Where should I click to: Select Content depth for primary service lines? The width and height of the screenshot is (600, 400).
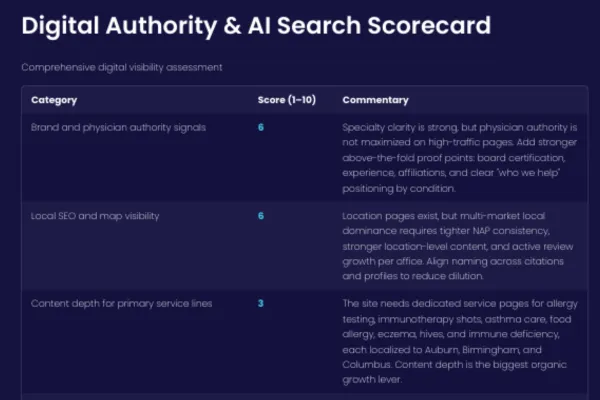point(121,304)
